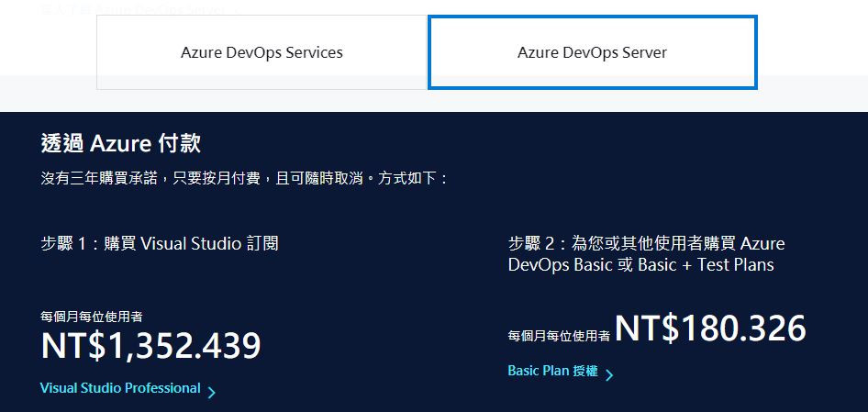
Task: Select the Azure DevOps Server tab
Action: pos(593,52)
